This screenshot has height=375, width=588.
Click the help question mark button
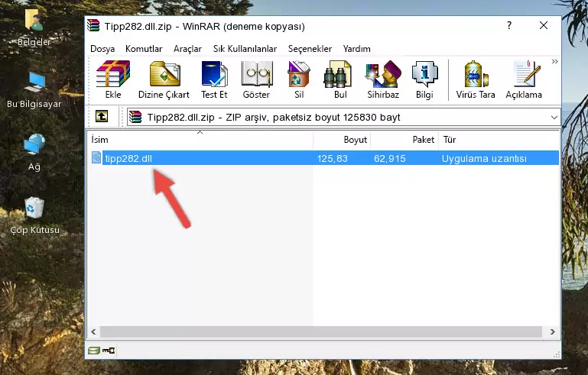click(509, 25)
